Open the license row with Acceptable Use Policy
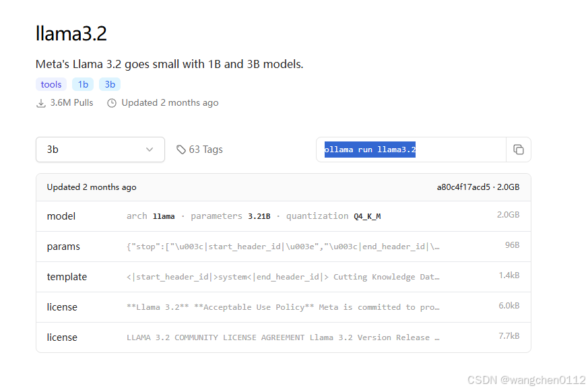Viewport: 588px width, 390px height. (x=284, y=308)
